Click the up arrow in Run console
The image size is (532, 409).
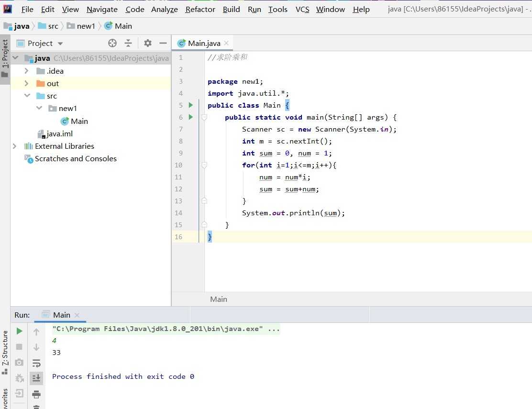[x=36, y=332]
